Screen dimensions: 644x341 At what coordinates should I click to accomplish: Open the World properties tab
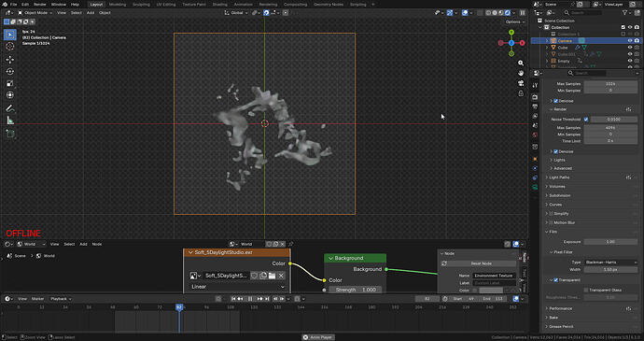[535, 135]
